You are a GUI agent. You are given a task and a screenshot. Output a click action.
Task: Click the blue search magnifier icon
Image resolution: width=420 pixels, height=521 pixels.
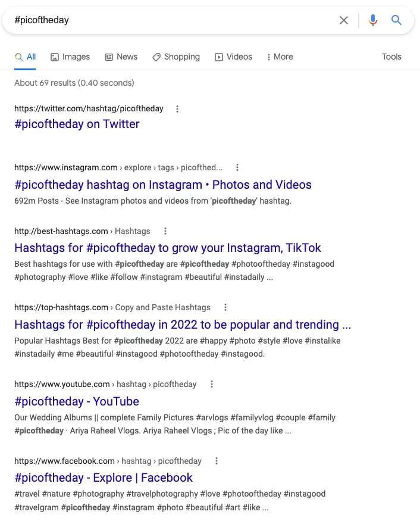396,20
